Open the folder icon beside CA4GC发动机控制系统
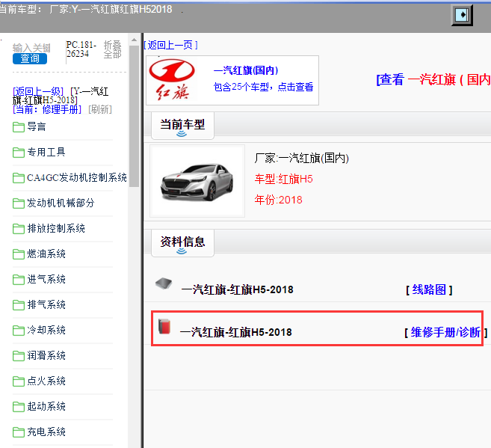 point(19,178)
